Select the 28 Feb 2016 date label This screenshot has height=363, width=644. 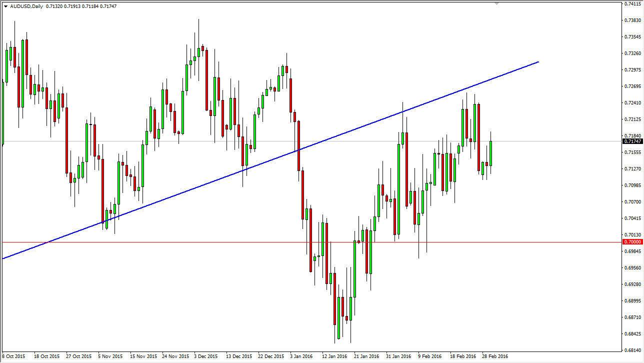coord(495,356)
